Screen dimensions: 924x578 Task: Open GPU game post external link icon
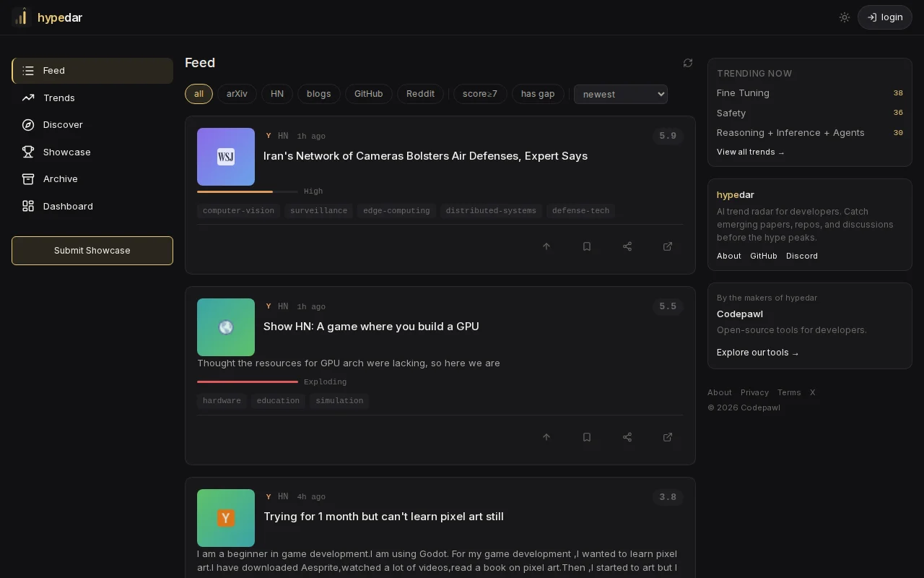click(x=668, y=437)
